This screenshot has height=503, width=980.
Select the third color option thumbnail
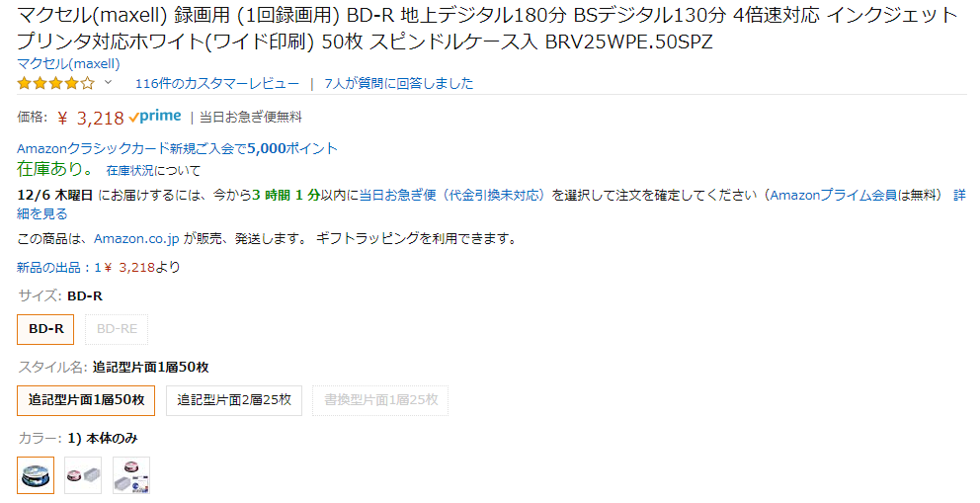pos(131,475)
